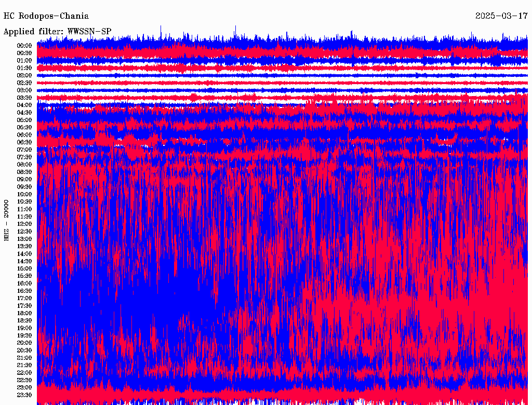Select the 03:00 time row label
This screenshot has width=532, height=405.
click(24, 90)
